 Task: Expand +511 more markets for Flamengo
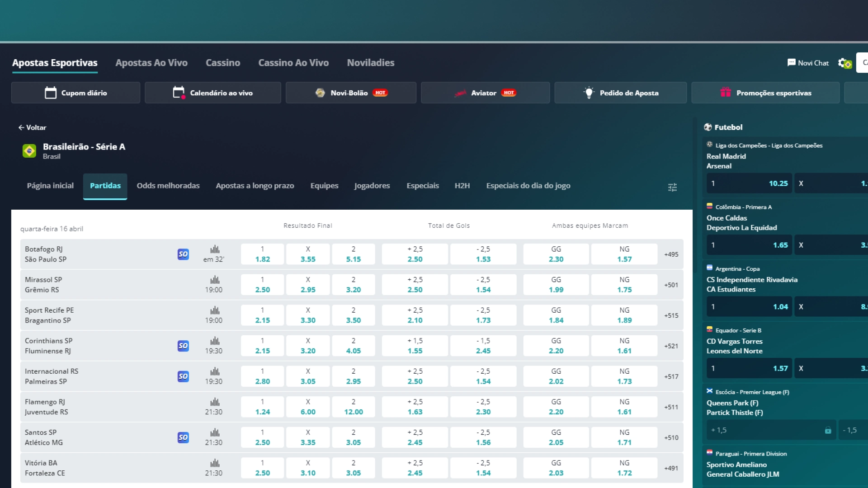pyautogui.click(x=671, y=407)
